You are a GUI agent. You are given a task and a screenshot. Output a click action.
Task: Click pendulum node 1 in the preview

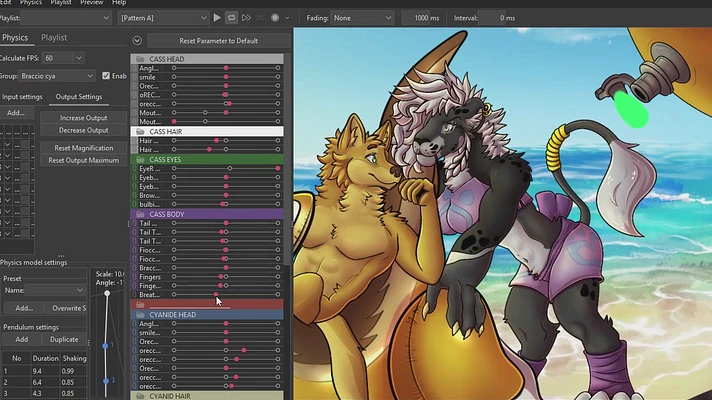[x=105, y=346]
